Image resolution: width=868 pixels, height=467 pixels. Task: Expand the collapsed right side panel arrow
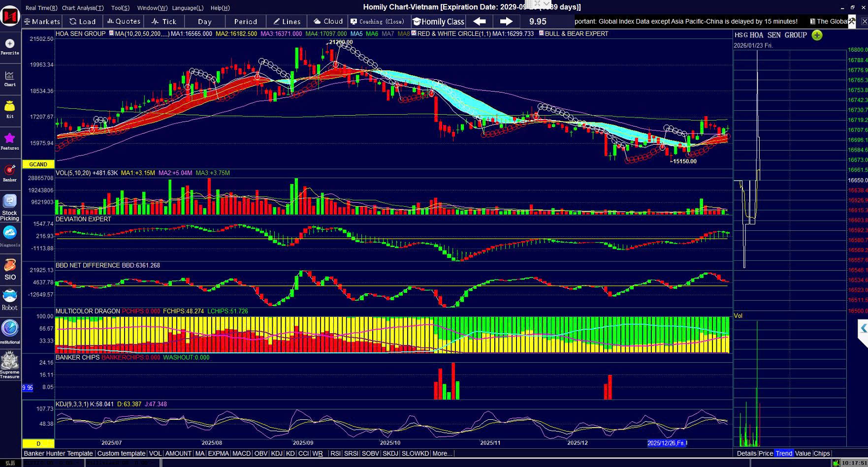click(863, 328)
